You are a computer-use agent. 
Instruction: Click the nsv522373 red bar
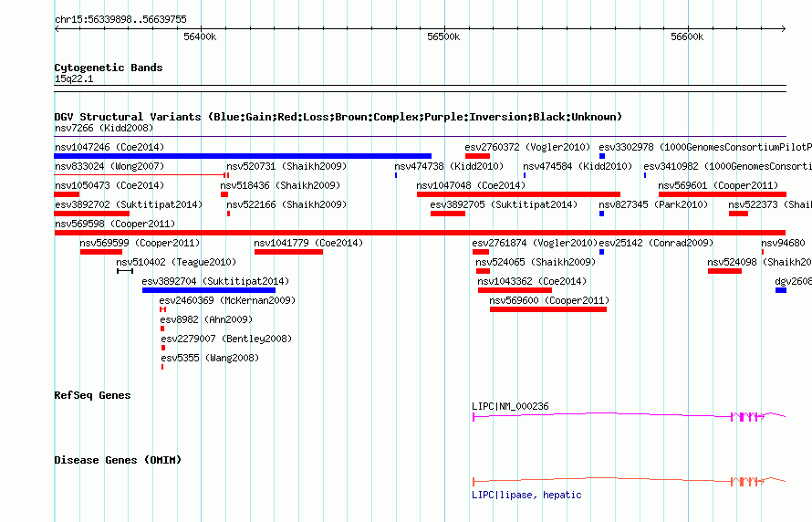738,214
